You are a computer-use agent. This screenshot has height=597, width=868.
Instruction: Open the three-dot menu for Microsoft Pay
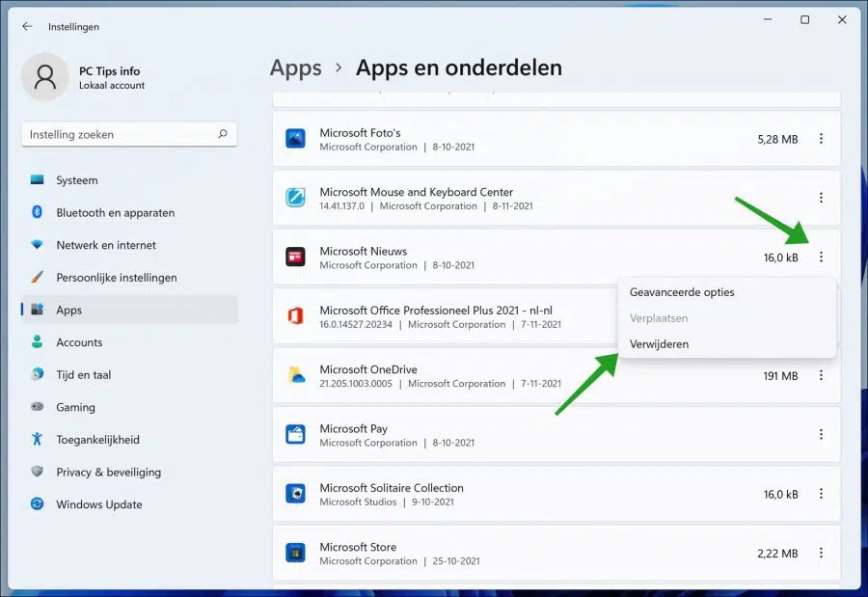821,435
